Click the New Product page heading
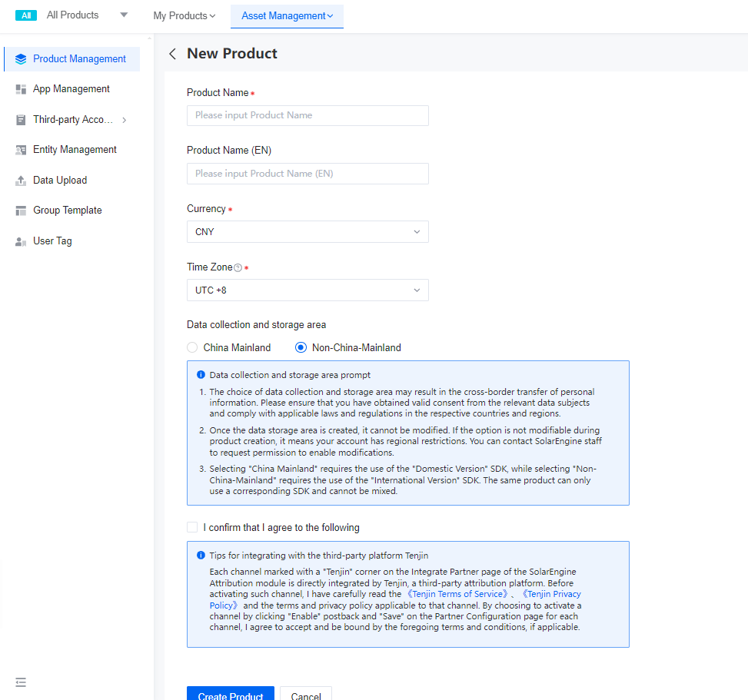Screen dimensions: 748x700 tap(232, 54)
